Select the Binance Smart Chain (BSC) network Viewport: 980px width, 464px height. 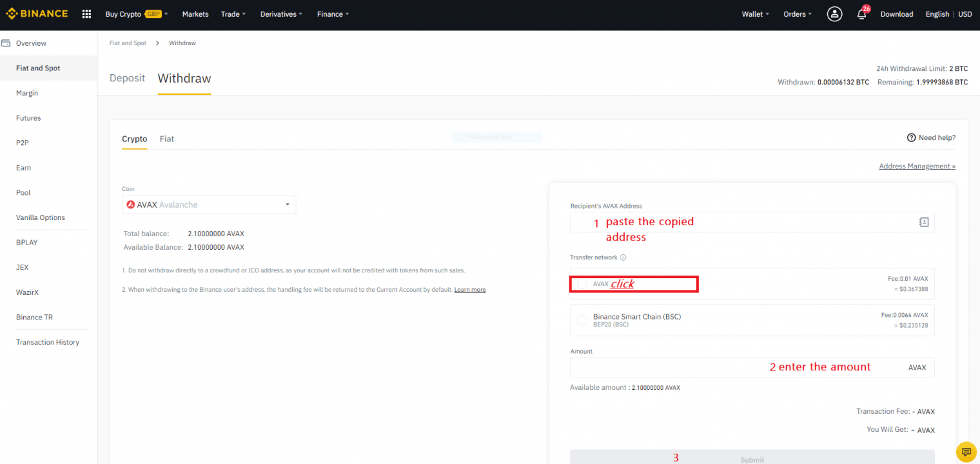pos(582,320)
